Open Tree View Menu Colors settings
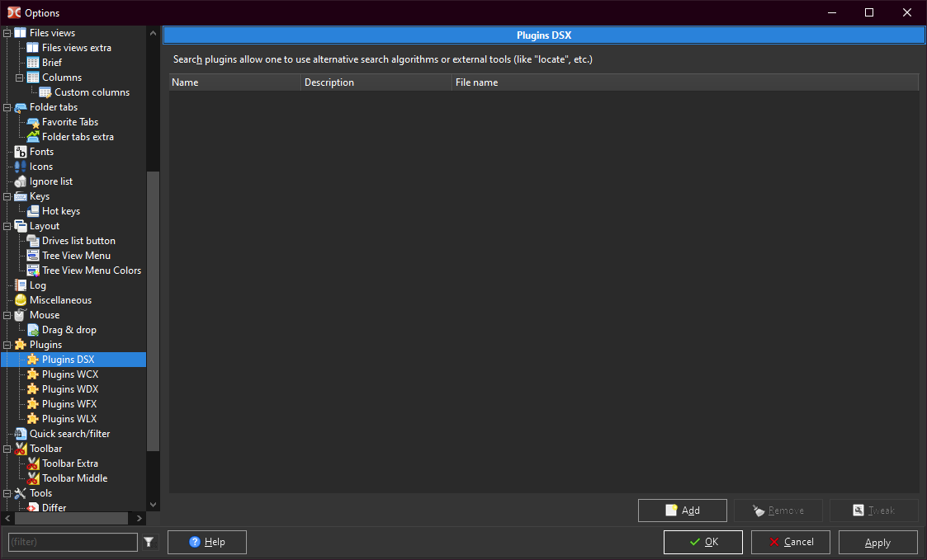 click(x=91, y=271)
